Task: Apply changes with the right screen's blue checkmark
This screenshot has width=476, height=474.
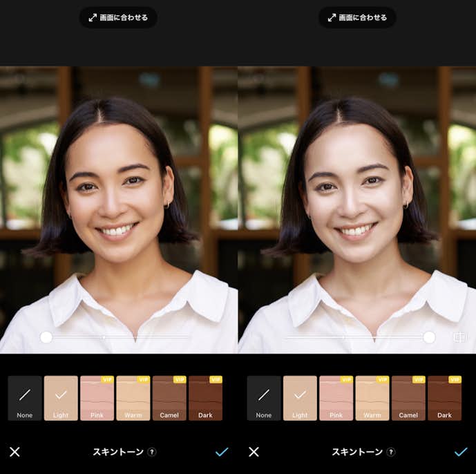Action: point(461,452)
